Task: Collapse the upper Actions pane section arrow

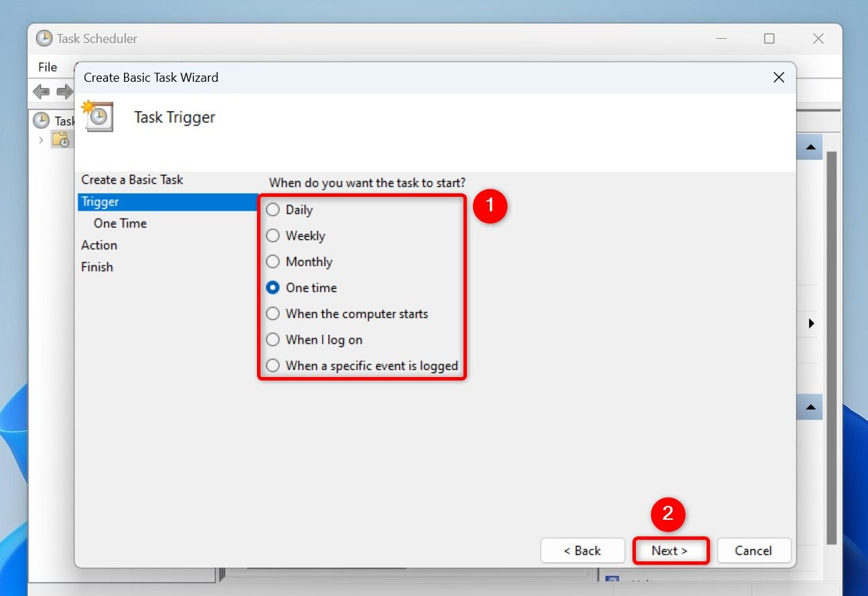Action: [x=809, y=147]
